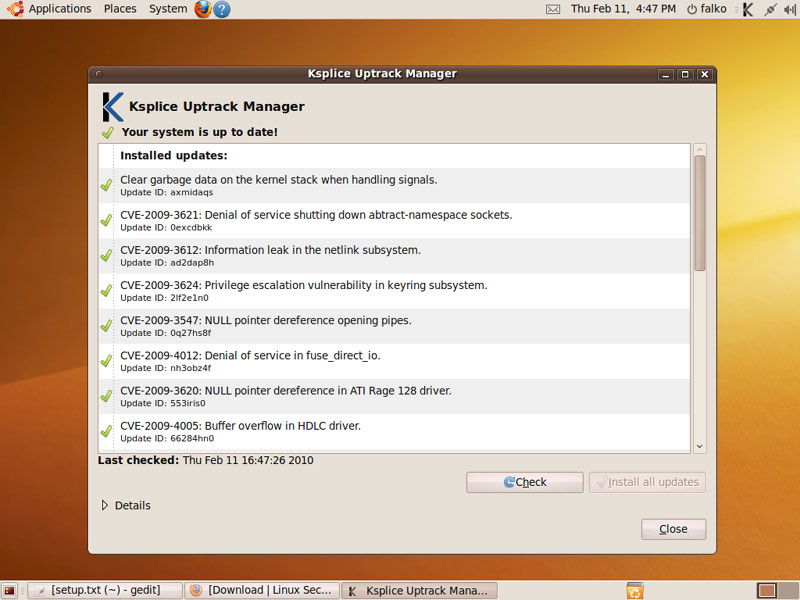Viewport: 800px width, 600px height.
Task: Click the Firefox icon in top panel
Action: (x=203, y=9)
